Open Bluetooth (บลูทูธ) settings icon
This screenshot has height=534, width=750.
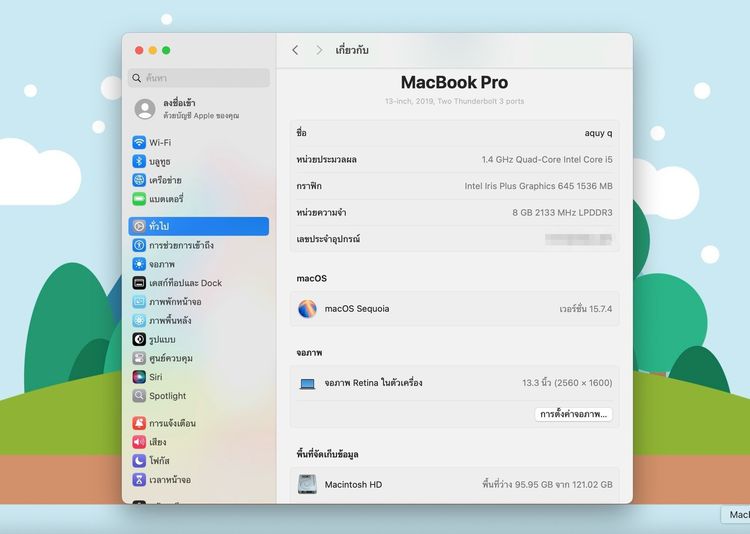tap(139, 161)
